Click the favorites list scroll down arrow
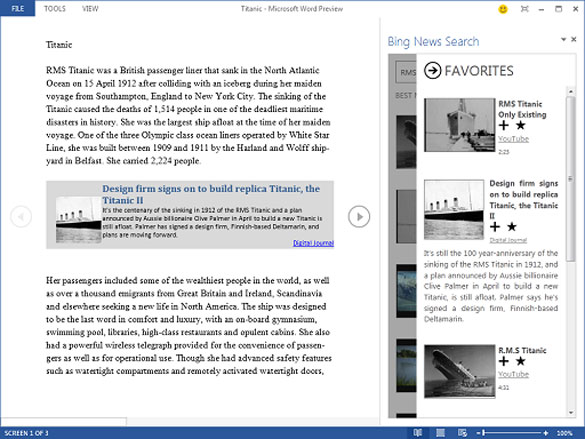This screenshot has width=585, height=439. (570, 413)
